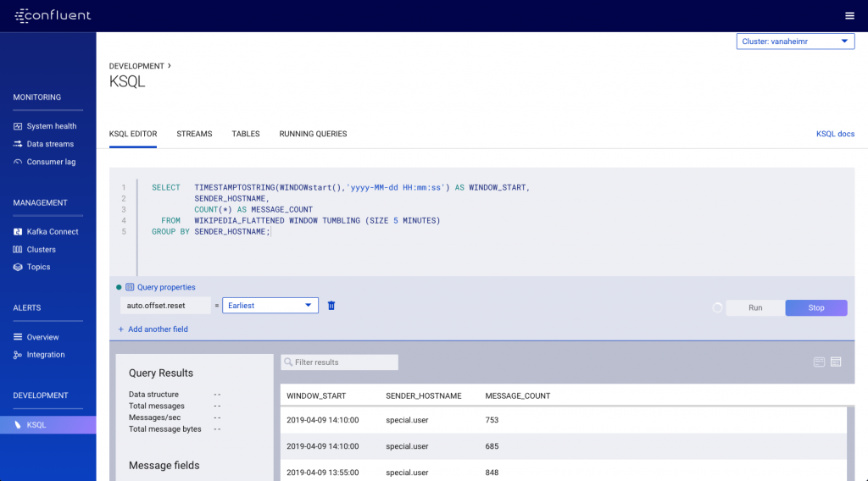
Task: Switch to the TABLES tab
Action: [246, 134]
